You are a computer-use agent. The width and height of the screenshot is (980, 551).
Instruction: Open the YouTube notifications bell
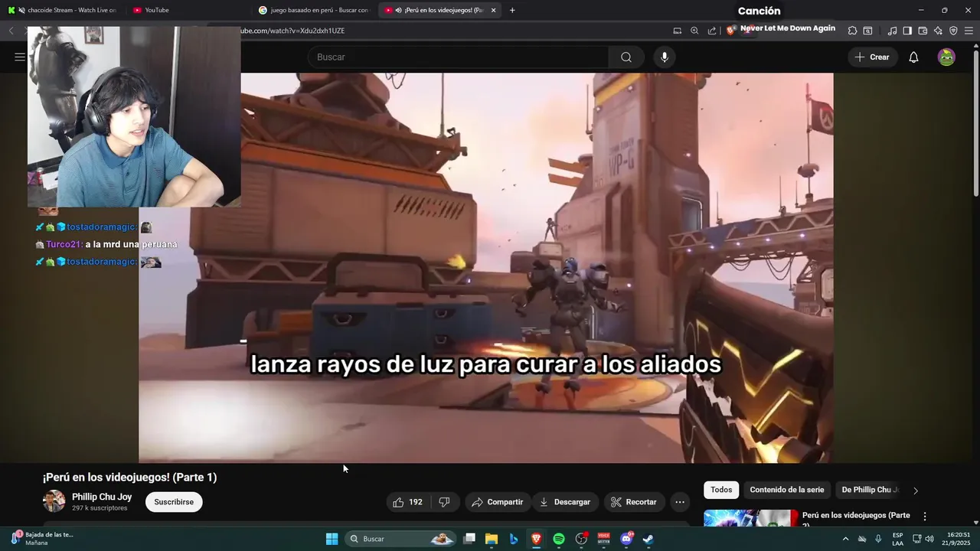click(913, 57)
